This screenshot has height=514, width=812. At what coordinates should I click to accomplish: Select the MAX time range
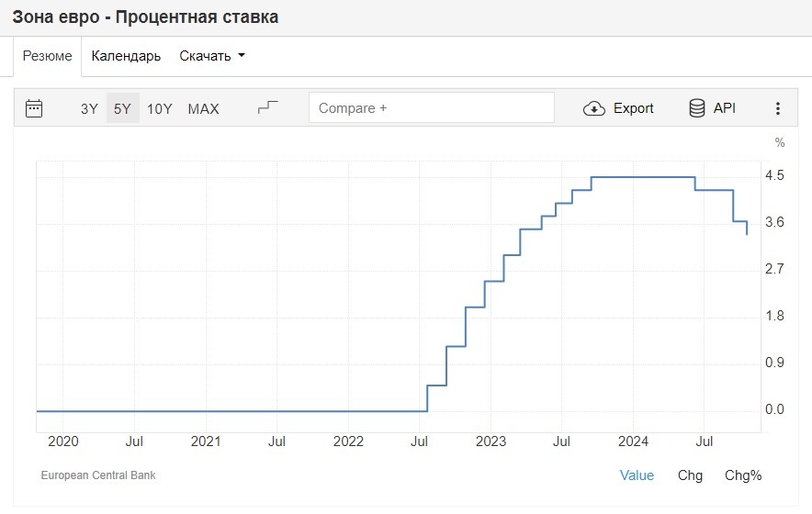click(204, 108)
